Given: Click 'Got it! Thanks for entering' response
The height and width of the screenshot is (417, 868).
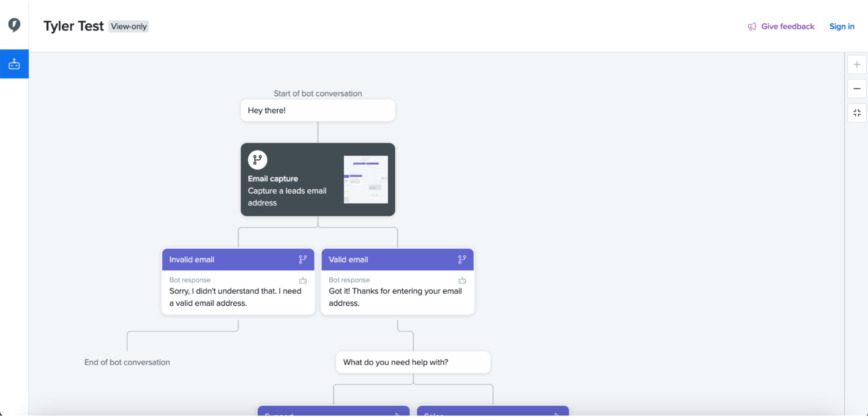Looking at the screenshot, I should pyautogui.click(x=395, y=297).
